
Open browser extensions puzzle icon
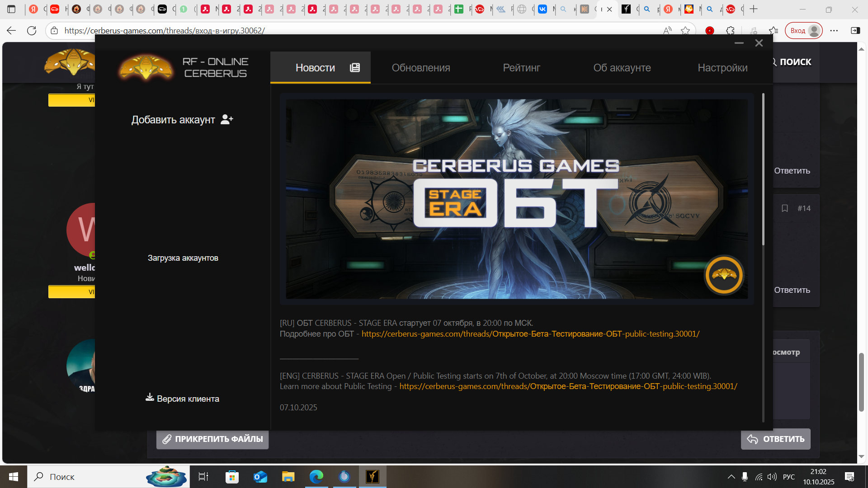730,31
